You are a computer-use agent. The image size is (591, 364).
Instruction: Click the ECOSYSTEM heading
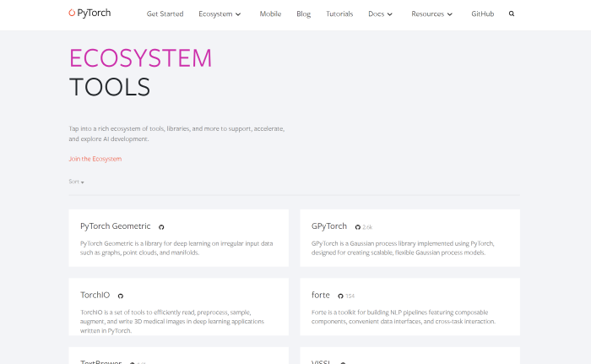[x=140, y=58]
